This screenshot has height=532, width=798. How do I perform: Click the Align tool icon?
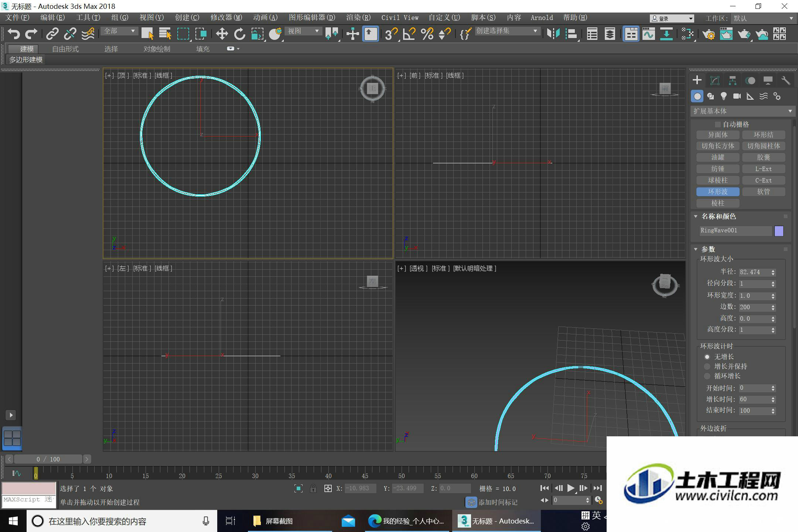click(x=571, y=34)
